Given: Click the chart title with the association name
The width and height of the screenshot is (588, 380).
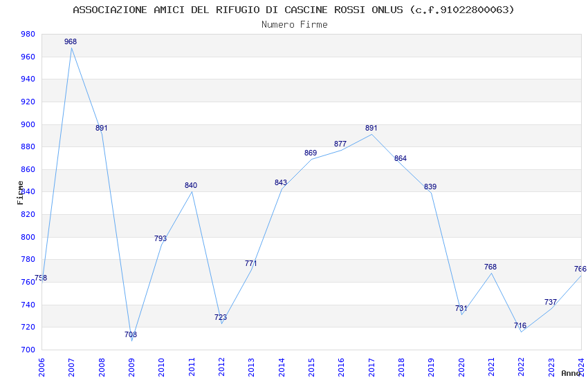Looking at the screenshot, I should pos(293,10).
